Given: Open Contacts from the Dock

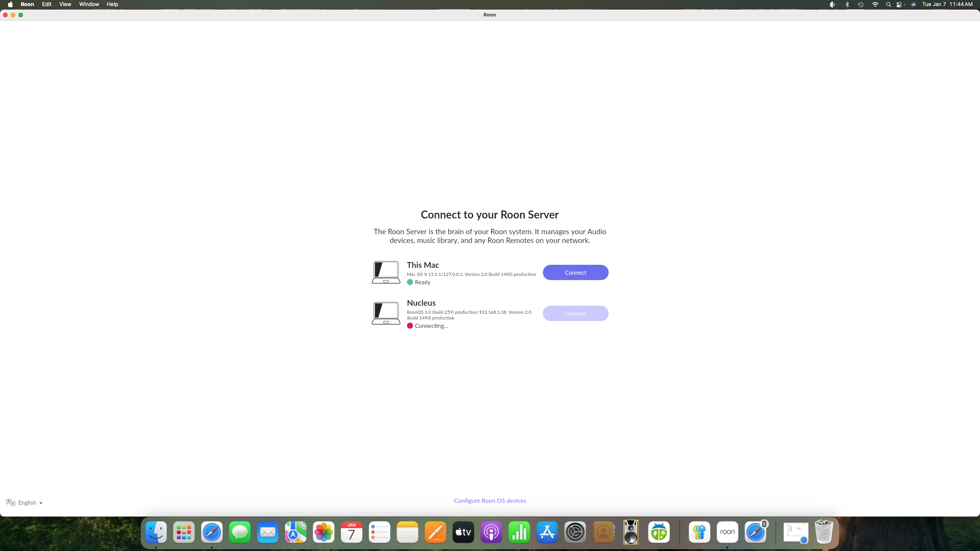Looking at the screenshot, I should pyautogui.click(x=603, y=532).
